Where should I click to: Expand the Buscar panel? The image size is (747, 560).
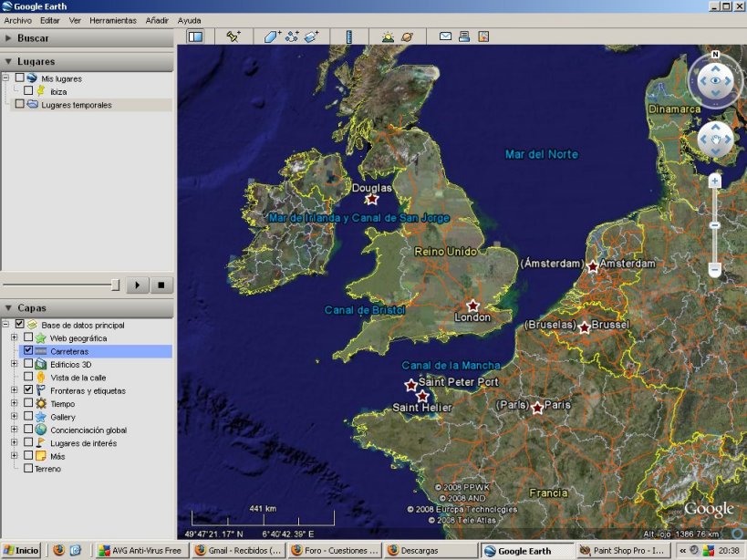tap(7, 38)
